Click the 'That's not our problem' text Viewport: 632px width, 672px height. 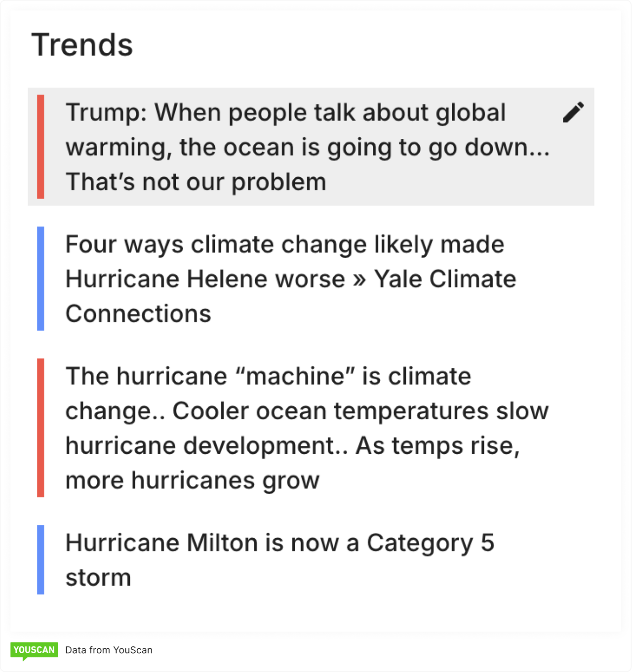(x=196, y=182)
